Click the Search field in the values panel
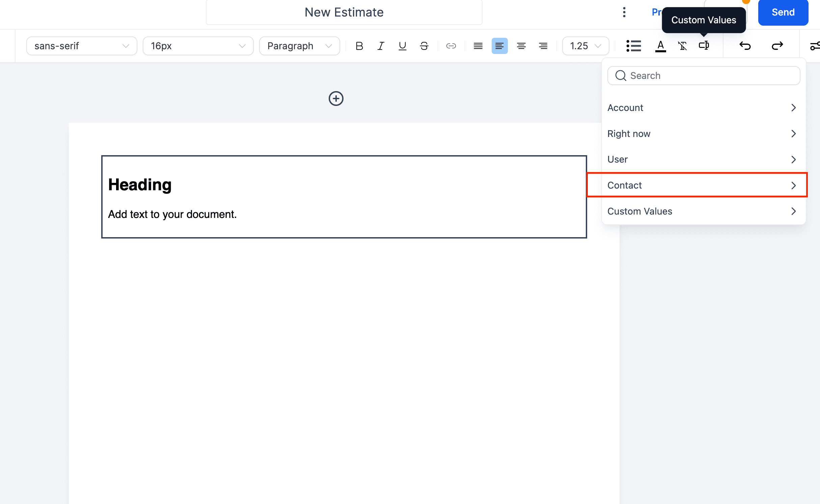820x504 pixels. (704, 76)
